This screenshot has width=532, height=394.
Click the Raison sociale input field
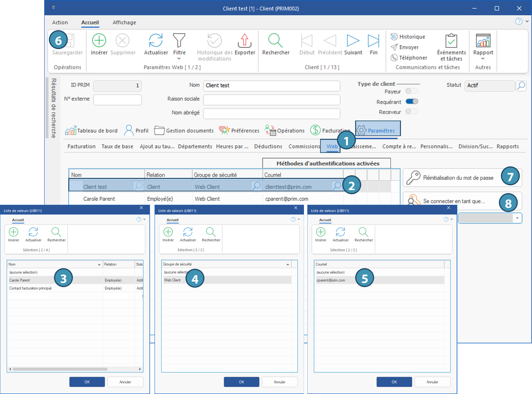[x=271, y=99]
